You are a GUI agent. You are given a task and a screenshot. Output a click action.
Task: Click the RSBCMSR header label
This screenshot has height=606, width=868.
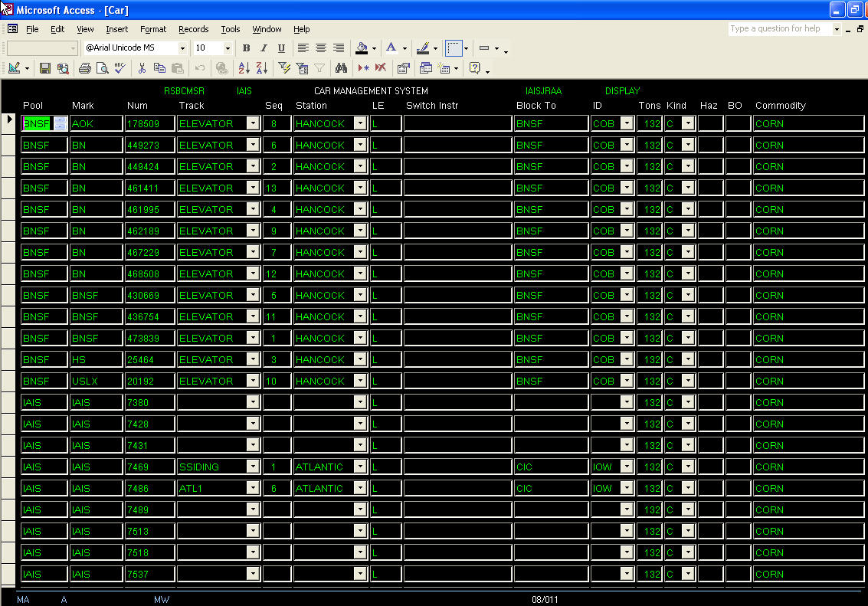pos(184,90)
